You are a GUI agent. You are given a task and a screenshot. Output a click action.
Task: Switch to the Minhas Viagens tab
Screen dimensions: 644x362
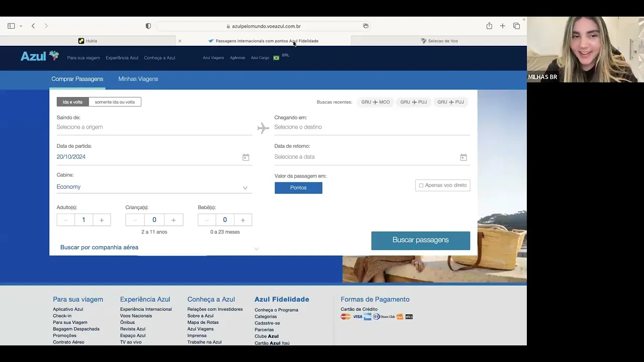(138, 79)
